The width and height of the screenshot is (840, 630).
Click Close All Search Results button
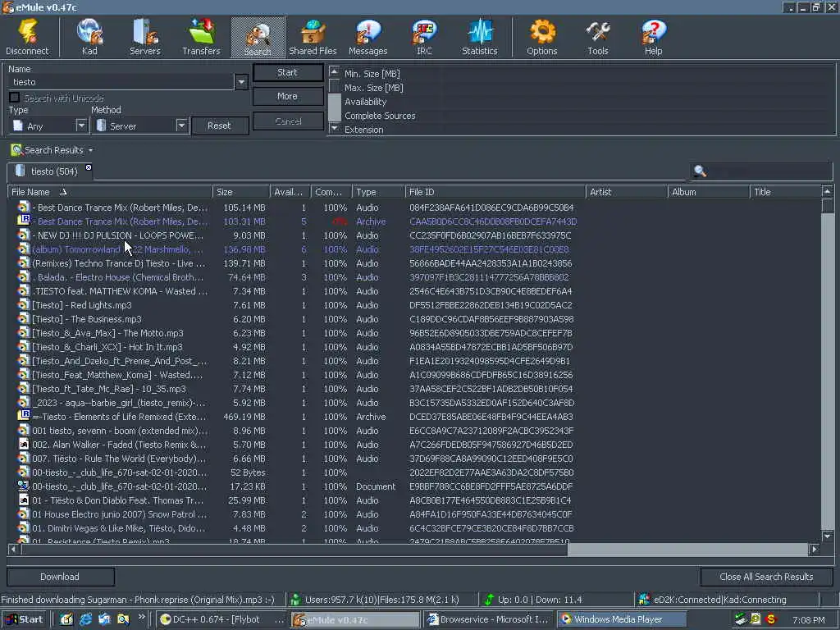[x=766, y=577]
